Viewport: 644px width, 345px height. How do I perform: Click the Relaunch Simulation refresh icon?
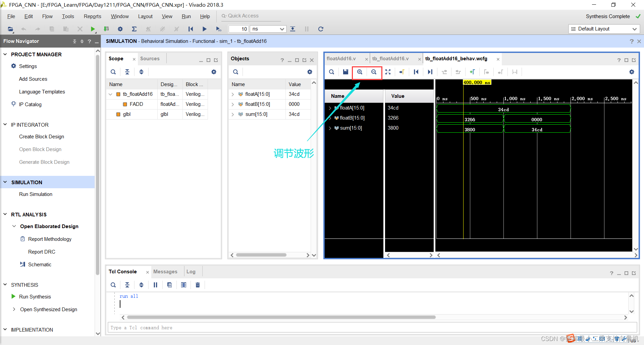point(321,29)
